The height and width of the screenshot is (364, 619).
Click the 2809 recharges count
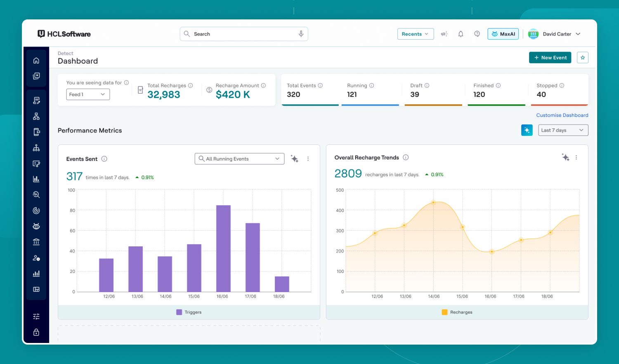[348, 174]
